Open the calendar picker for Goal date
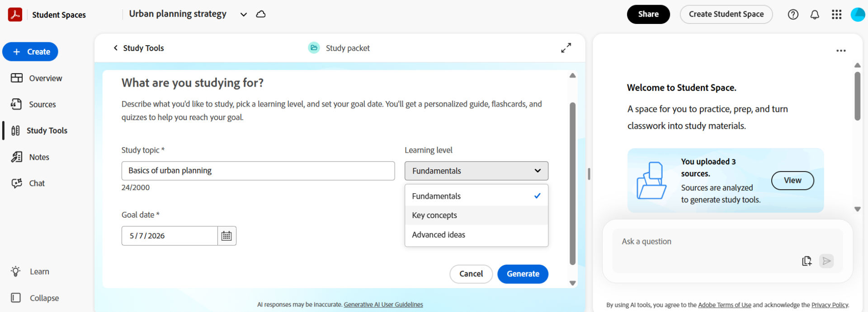The image size is (868, 312). [226, 235]
